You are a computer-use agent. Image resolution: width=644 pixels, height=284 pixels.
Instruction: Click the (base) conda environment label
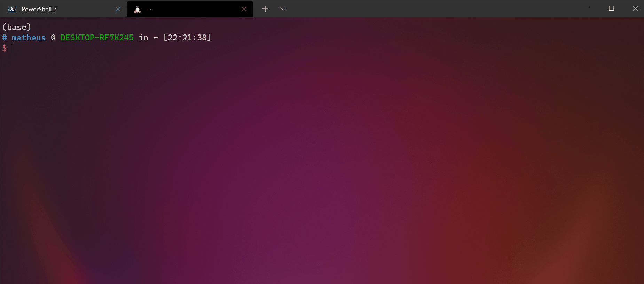coord(17,27)
